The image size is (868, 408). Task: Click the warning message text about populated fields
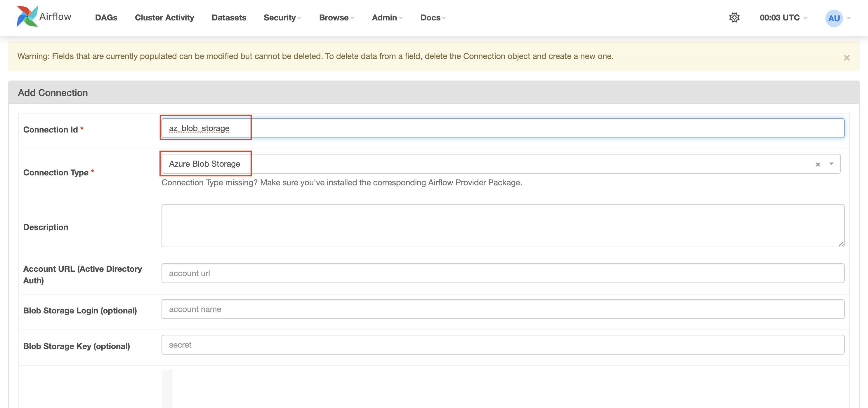315,56
